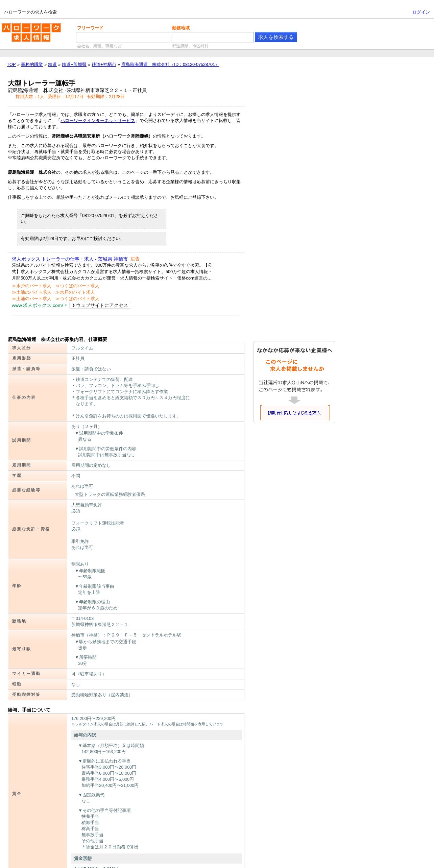Click the ウェブサイトにアクセス button
The width and height of the screenshot is (434, 868).
pyautogui.click(x=100, y=306)
